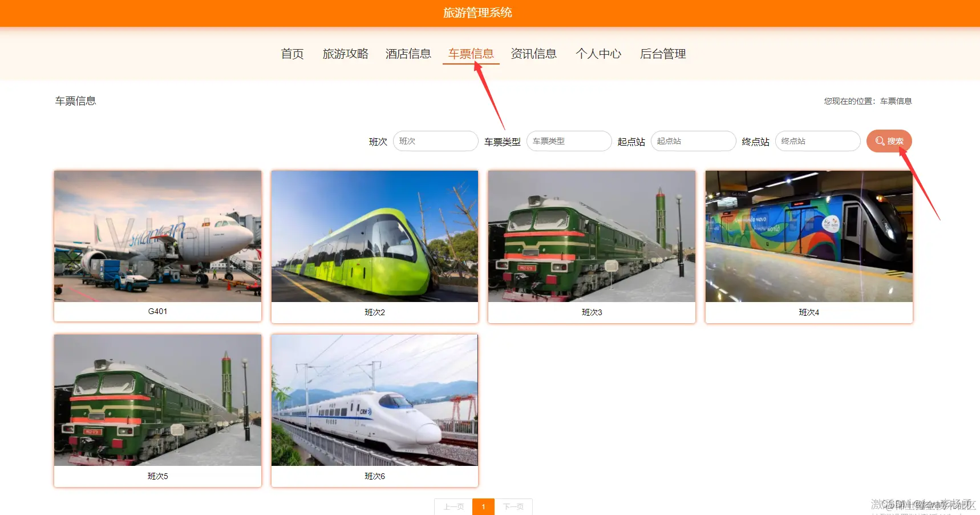Click the 旅游管理系统 header title
This screenshot has width=980, height=515.
tap(477, 13)
